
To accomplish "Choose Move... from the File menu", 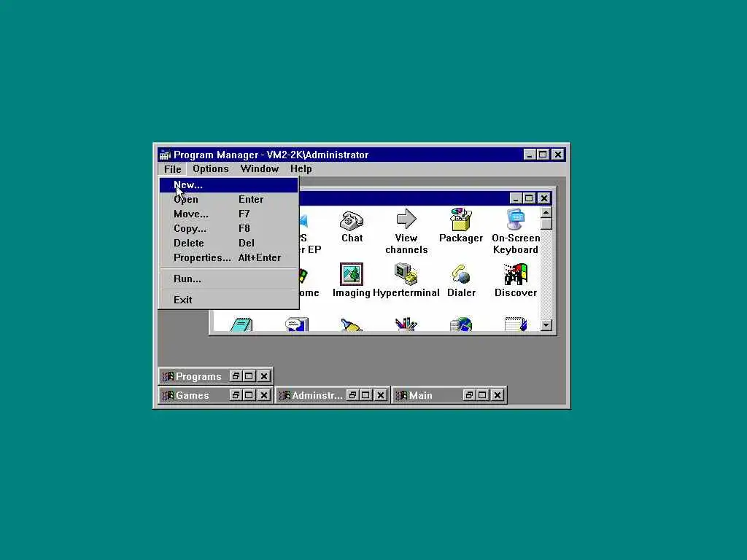I will point(228,214).
